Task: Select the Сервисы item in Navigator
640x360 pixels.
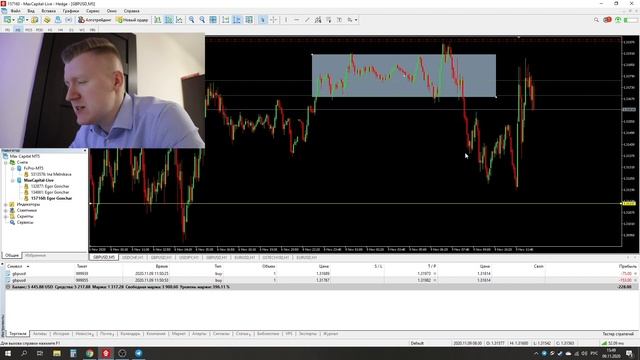Action: pyautogui.click(x=25, y=222)
